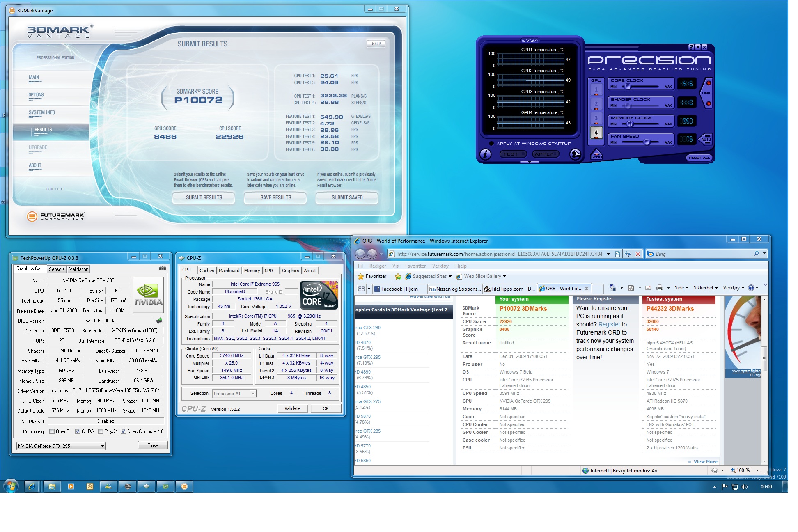Viewport: 798px width, 532px height.
Task: Open the OPTIONS section in 3DMark
Action: click(x=36, y=95)
